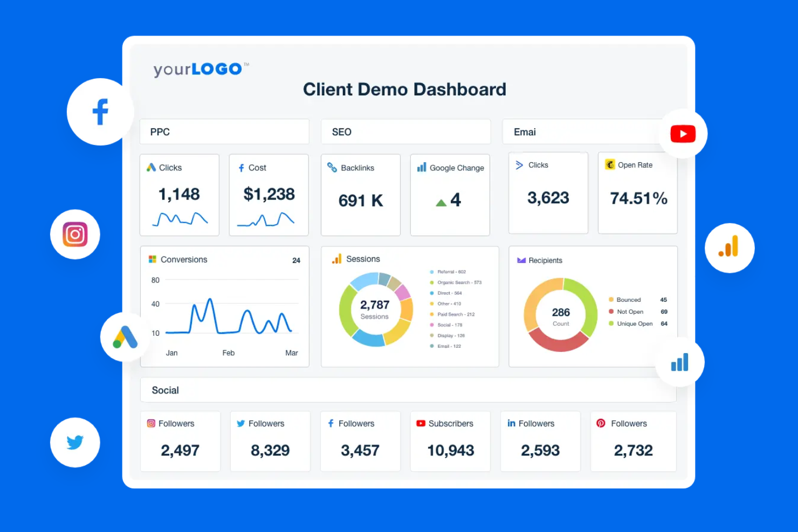The image size is (798, 532).
Task: Click the Referral - 602 legend entry
Action: point(448,272)
